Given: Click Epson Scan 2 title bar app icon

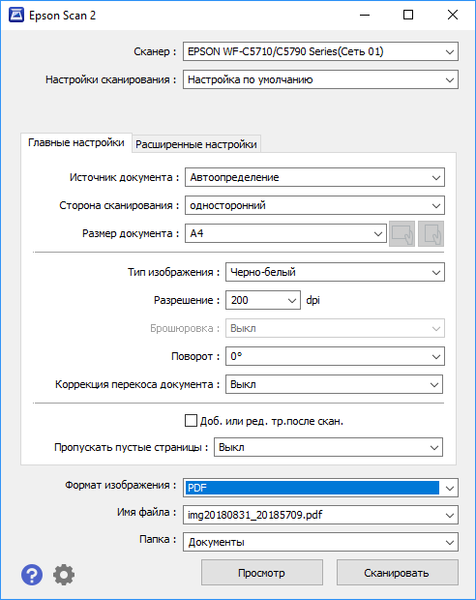Looking at the screenshot, I should [16, 15].
